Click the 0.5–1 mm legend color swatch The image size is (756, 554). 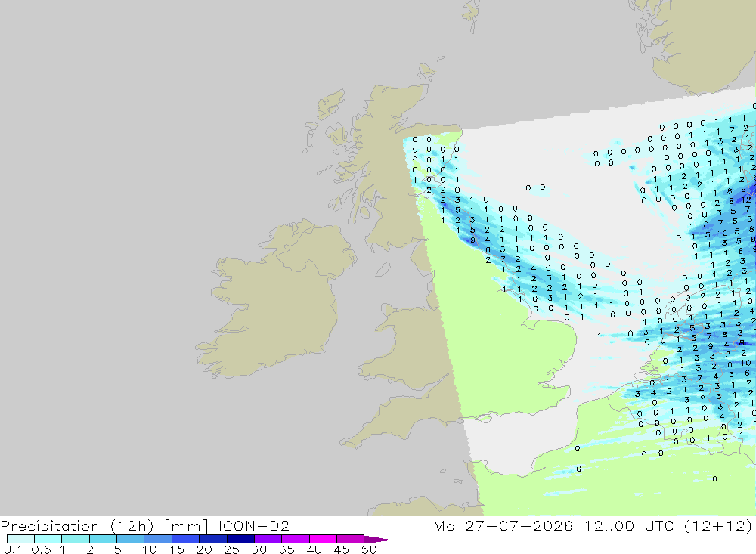click(x=48, y=539)
